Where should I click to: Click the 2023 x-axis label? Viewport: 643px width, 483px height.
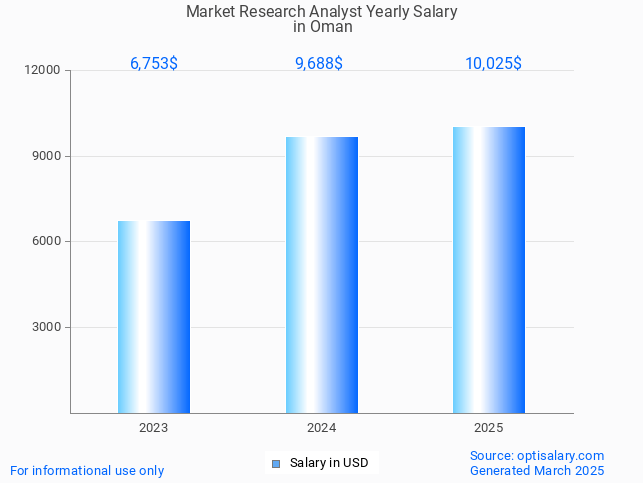(153, 428)
